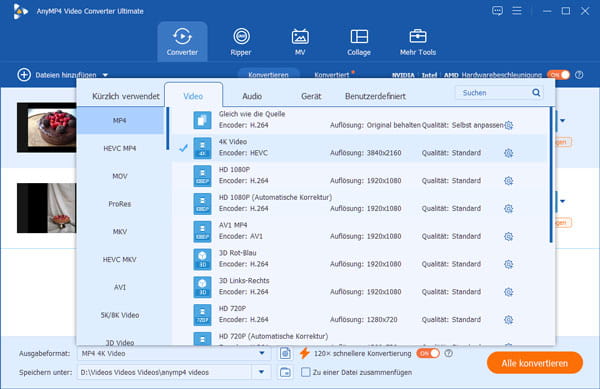Choose the Gleich wie die Quelle preset
Viewport: 600px width, 389px height.
pos(360,120)
